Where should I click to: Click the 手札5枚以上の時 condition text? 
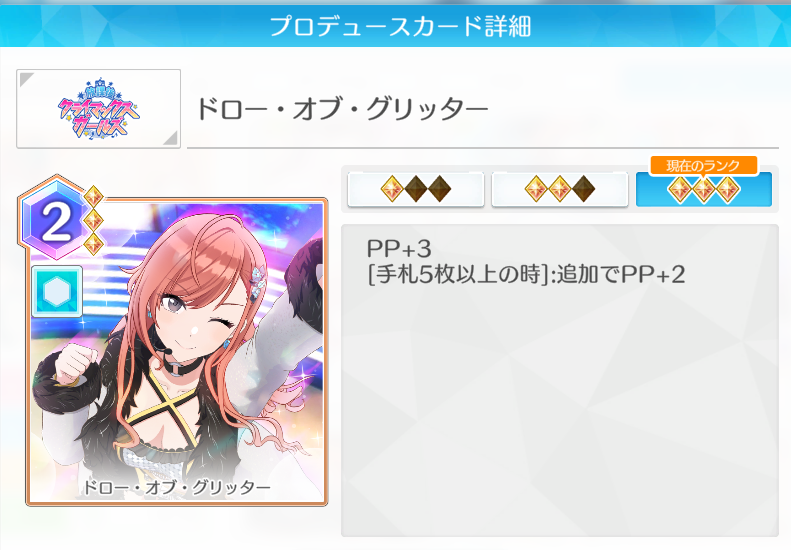coord(458,275)
